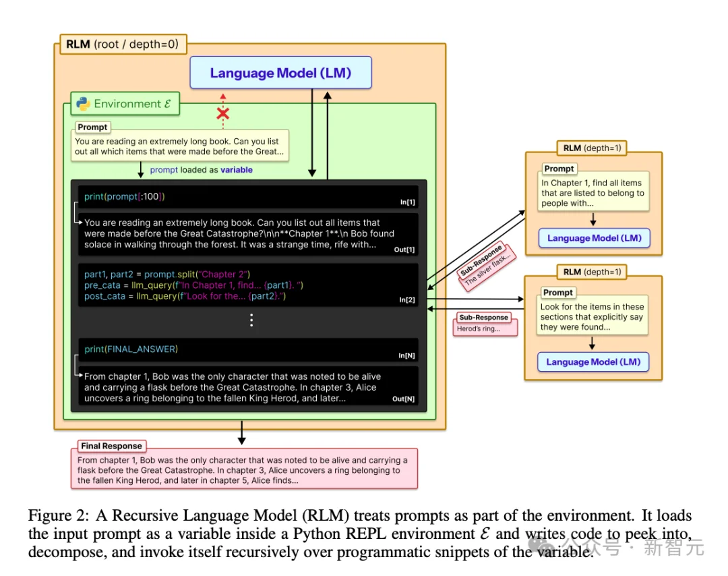This screenshot has width=728, height=576.
Task: Click the Out[N] cell marker
Action: click(x=403, y=399)
